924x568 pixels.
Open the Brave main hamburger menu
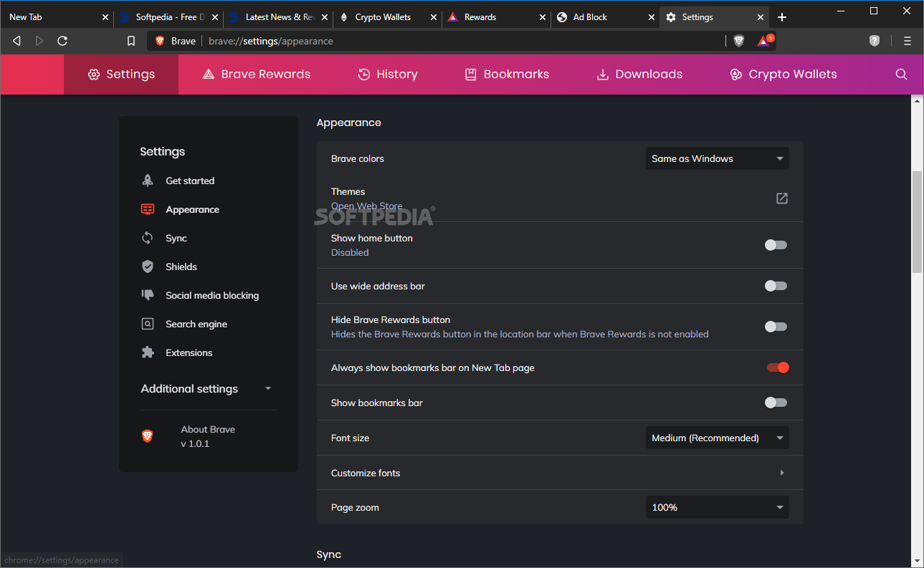coord(908,41)
